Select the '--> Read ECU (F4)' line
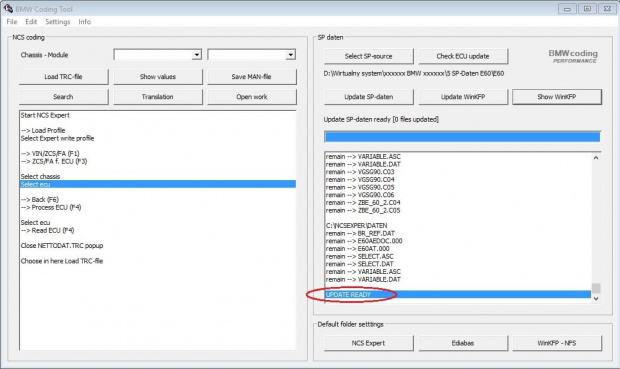The width and height of the screenshot is (620, 369). 47,231
